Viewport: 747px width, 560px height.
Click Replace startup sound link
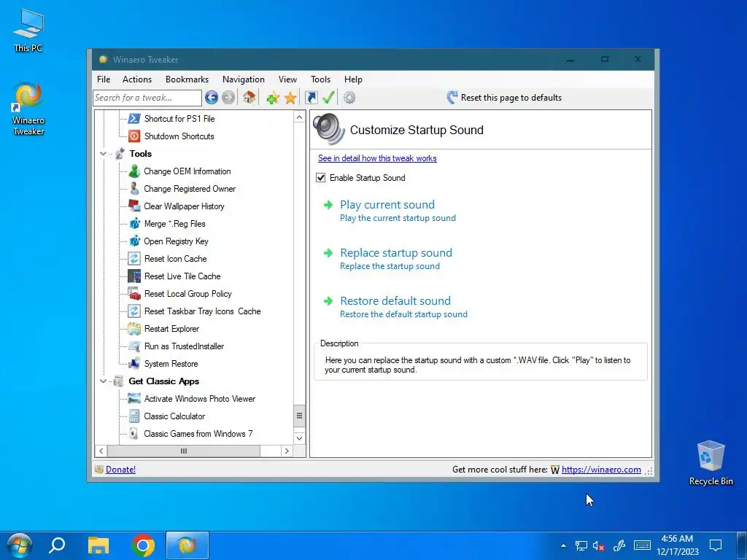[x=396, y=253]
